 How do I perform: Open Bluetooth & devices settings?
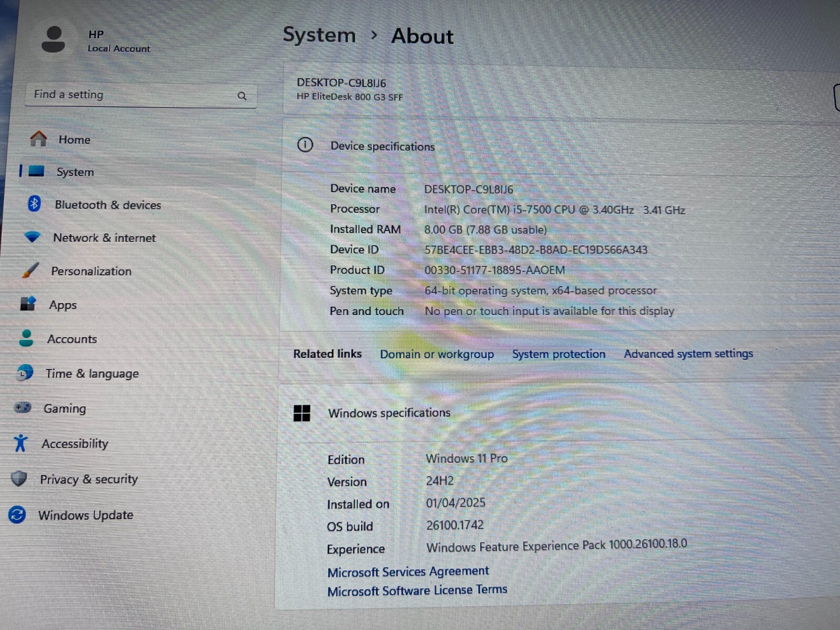click(108, 205)
